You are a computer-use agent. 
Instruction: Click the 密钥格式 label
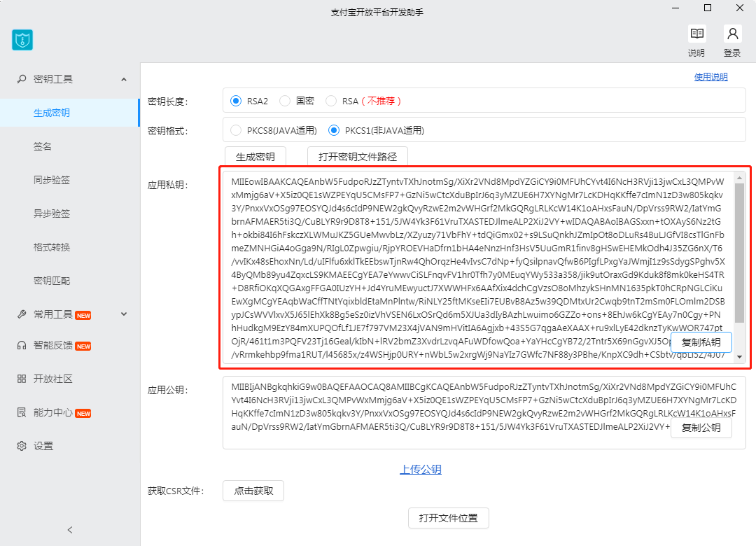167,131
